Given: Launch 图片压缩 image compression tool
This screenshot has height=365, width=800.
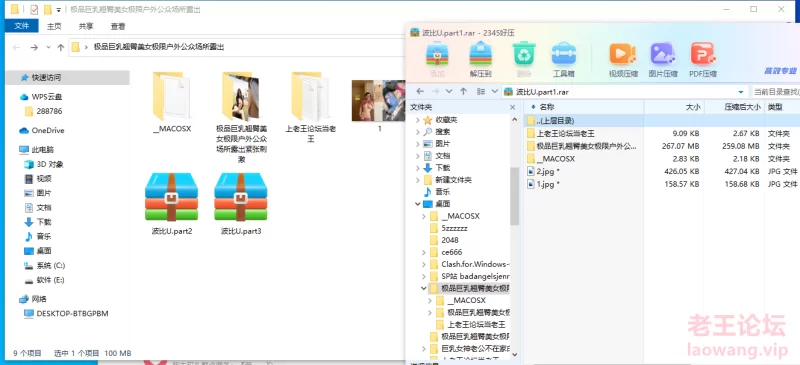Looking at the screenshot, I should point(663,59).
